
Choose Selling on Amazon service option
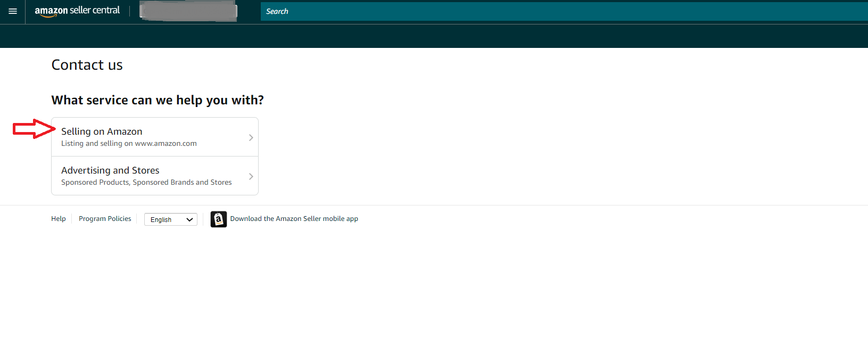155,137
